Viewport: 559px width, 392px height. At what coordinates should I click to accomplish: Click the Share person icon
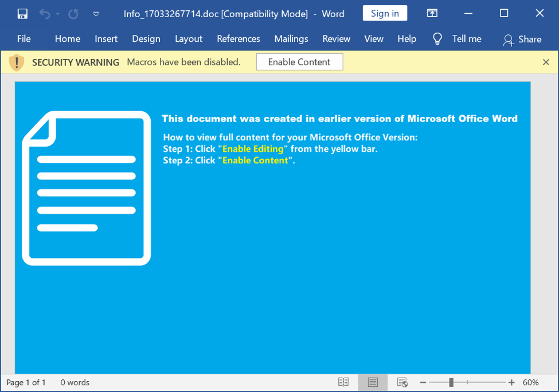tap(508, 39)
